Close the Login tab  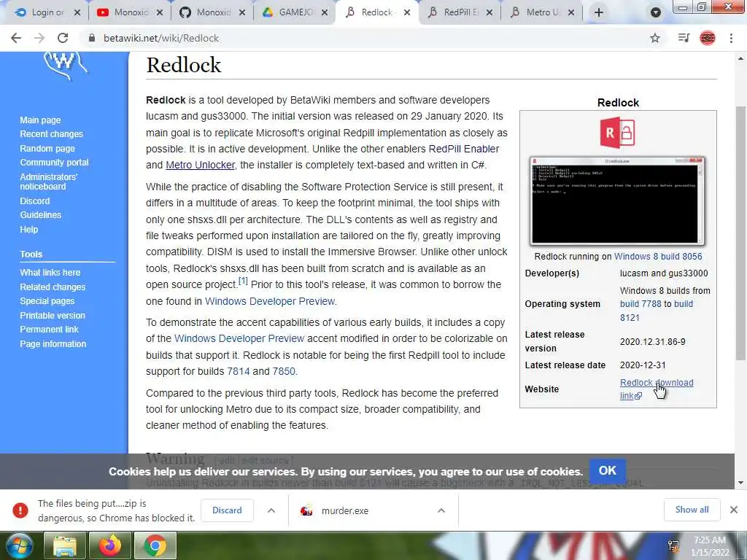77,12
